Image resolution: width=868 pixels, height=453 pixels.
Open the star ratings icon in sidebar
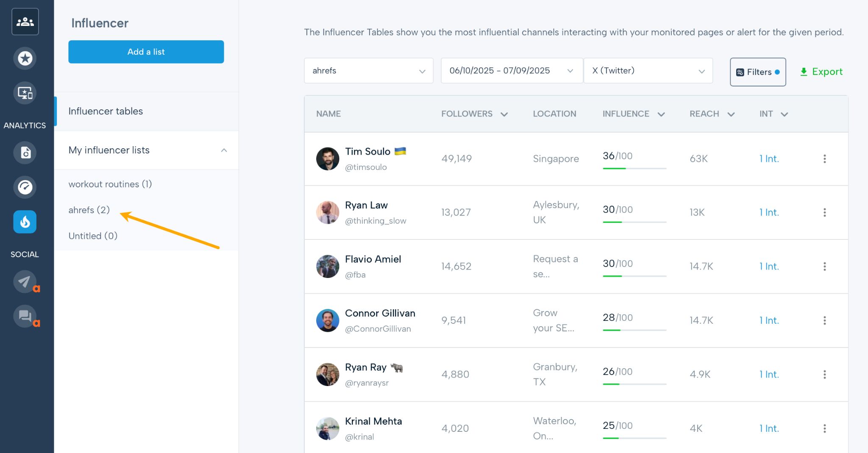click(25, 58)
